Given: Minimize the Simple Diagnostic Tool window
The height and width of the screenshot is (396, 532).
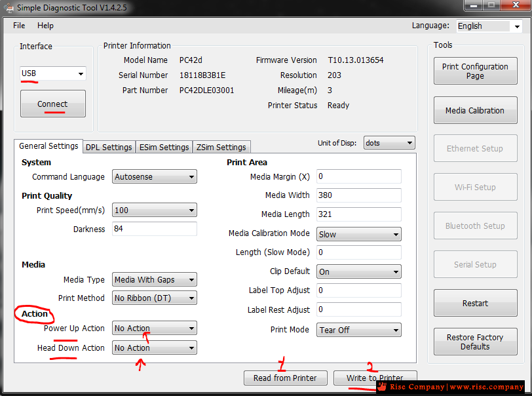Looking at the screenshot, I should click(473, 5).
